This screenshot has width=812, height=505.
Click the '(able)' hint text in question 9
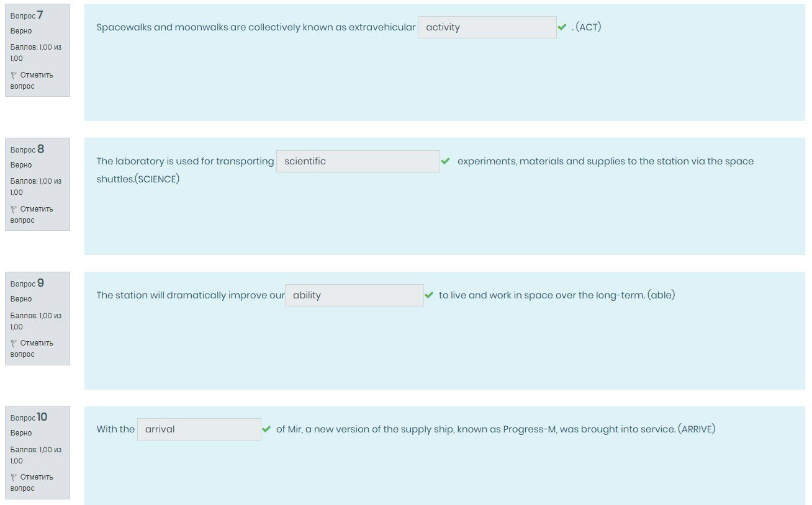[x=661, y=295]
